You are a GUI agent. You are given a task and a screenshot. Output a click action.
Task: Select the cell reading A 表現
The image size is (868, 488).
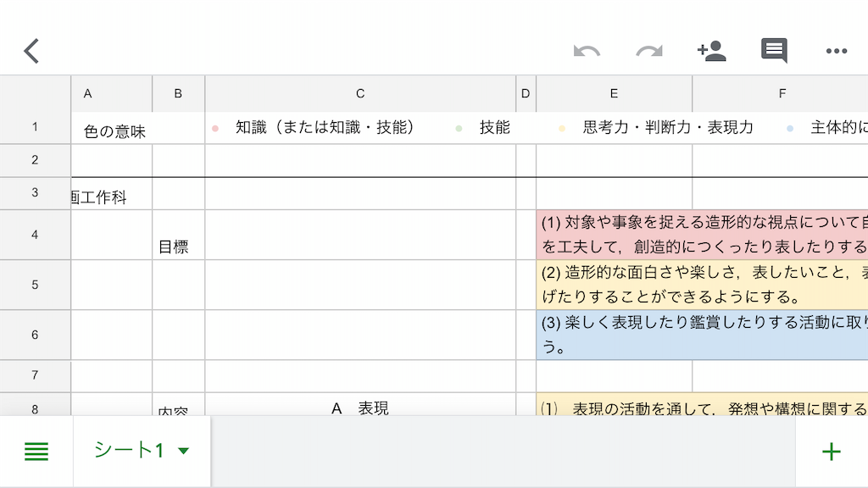coord(360,405)
